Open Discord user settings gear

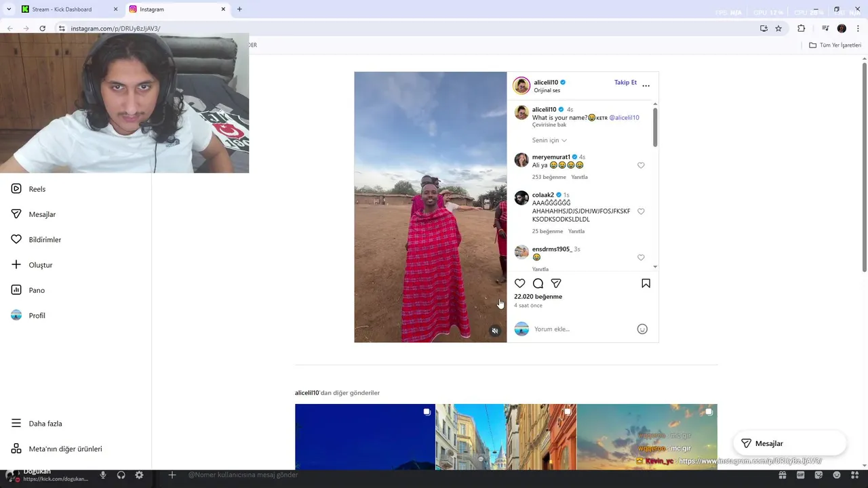click(x=139, y=475)
